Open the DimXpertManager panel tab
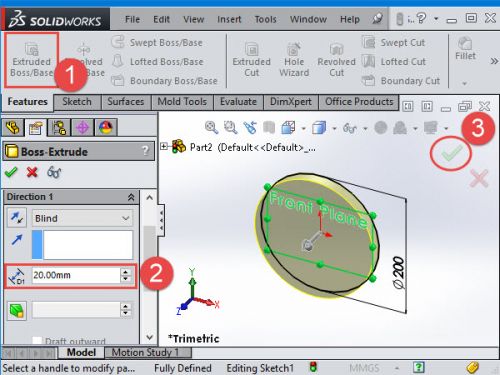 tap(82, 127)
